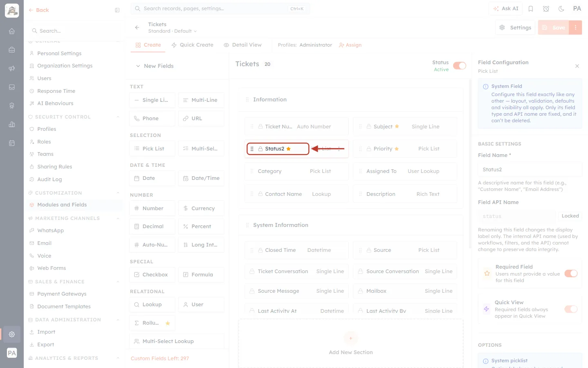588x368 pixels.
Task: Add the Formula field type
Action: pos(201,275)
